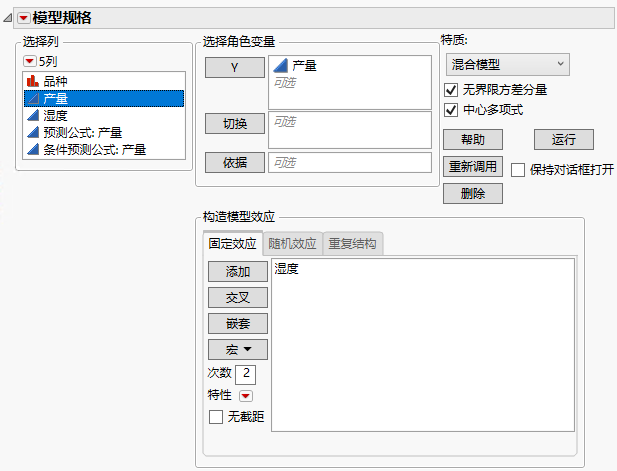
Task: Switch to the 重复结构 tab
Action: 353,244
